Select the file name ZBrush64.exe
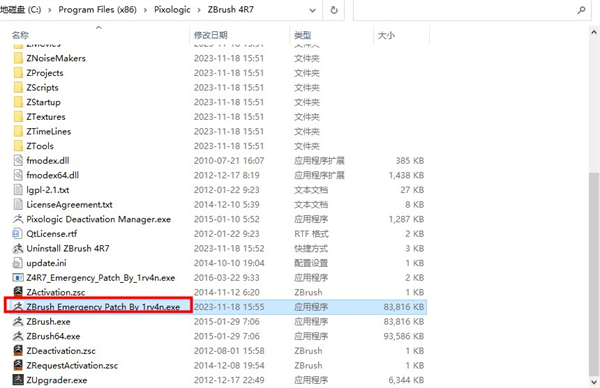Screen dimensions: 600x388 [53, 336]
